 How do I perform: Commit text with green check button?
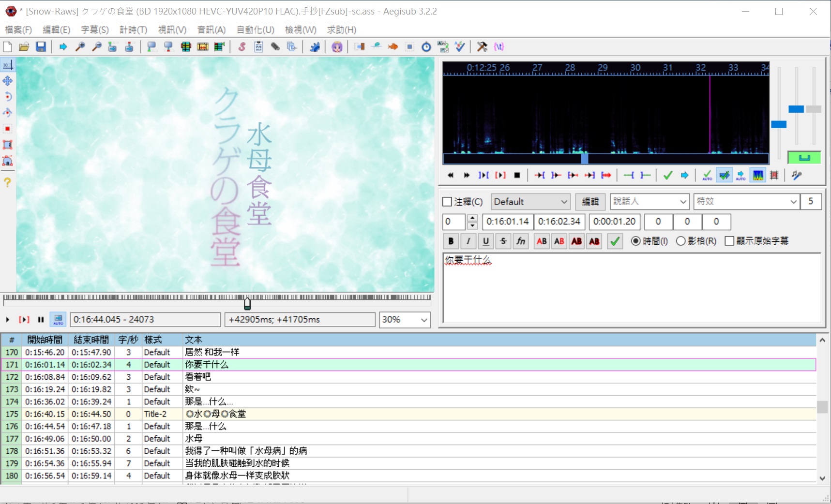coord(615,241)
